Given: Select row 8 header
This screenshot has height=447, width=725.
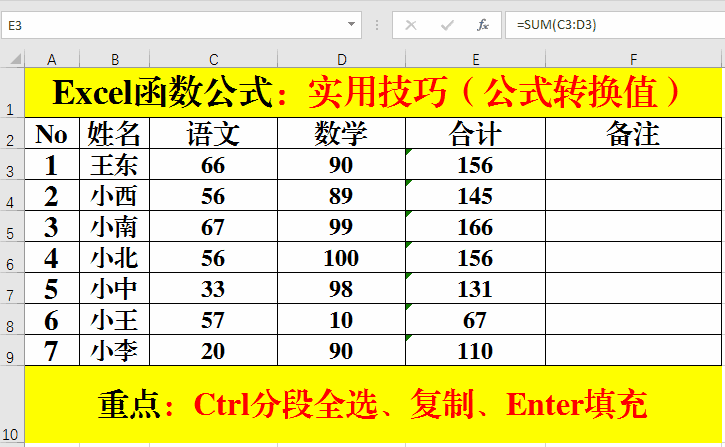Looking at the screenshot, I should point(12,319).
